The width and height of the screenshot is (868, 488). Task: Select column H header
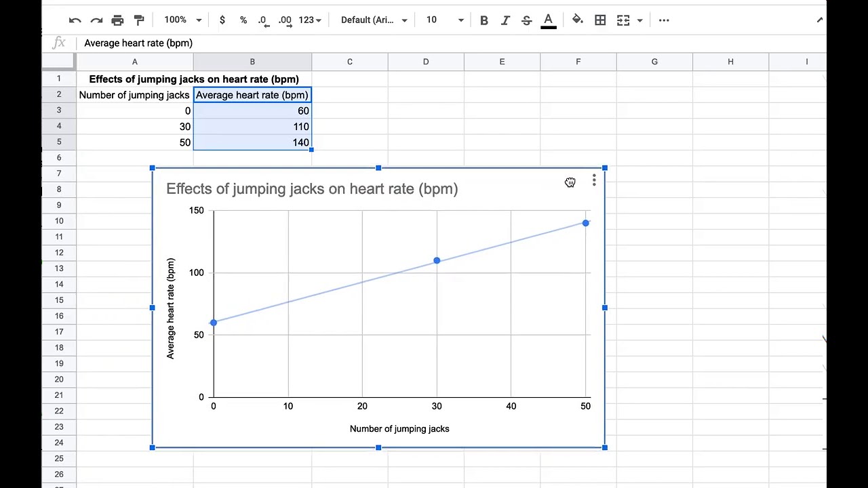(730, 62)
